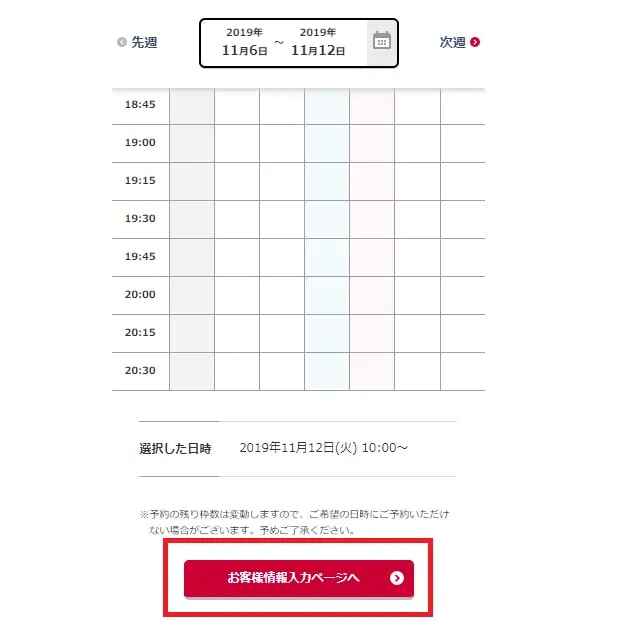Click grayed-out 19:00 slot in first column
Screen dimensions: 621x621
pos(192,143)
